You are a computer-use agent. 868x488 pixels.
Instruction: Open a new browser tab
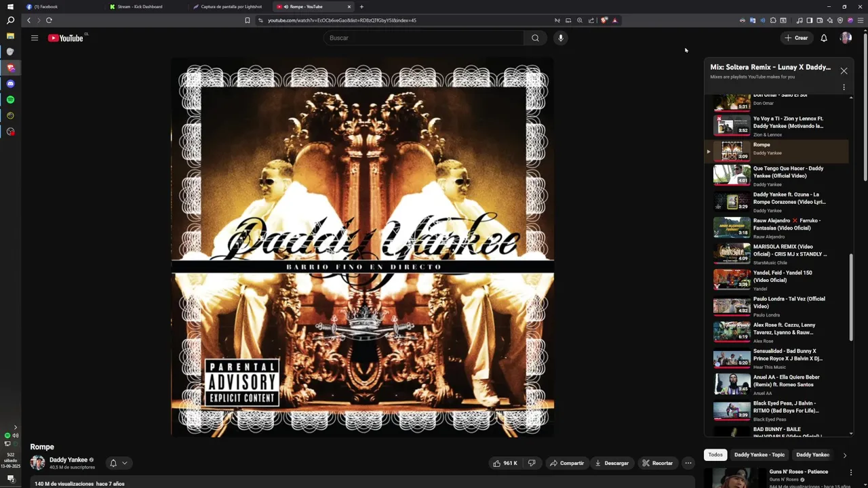pos(361,7)
